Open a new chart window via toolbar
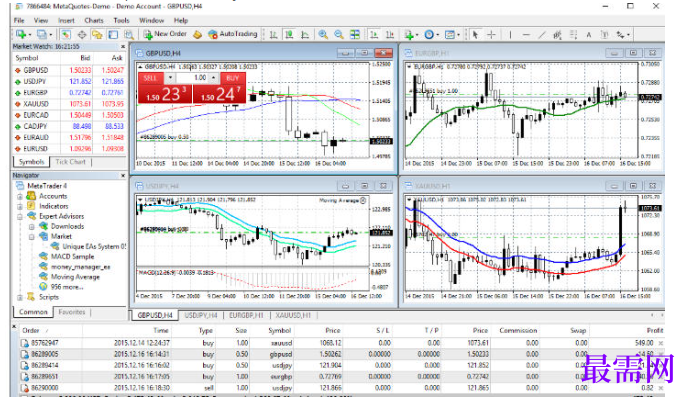Screen dimensions: 693x400 [x=21, y=34]
